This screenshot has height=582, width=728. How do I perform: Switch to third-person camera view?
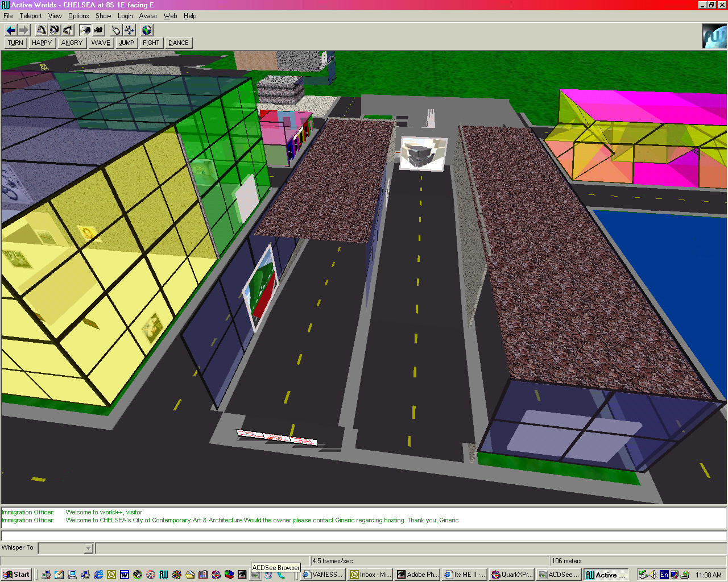click(99, 30)
